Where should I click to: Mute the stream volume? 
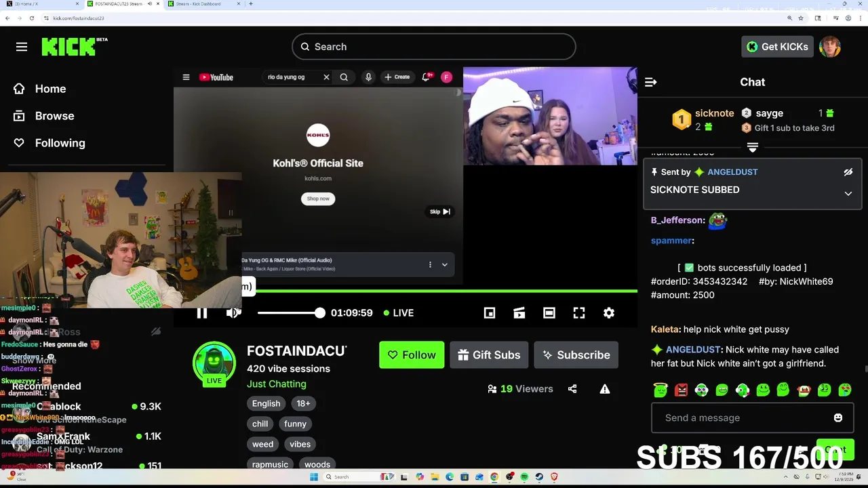233,312
